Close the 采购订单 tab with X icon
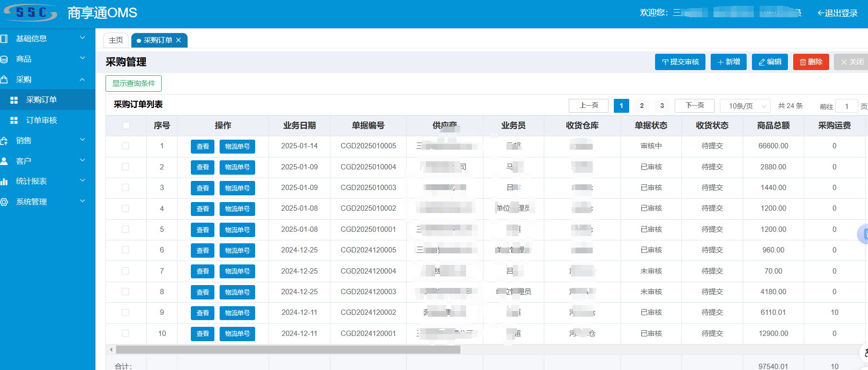The image size is (868, 370). tap(178, 40)
